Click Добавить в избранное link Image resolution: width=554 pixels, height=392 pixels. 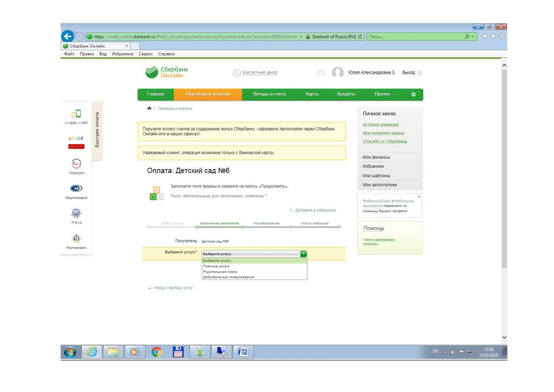pyautogui.click(x=315, y=210)
